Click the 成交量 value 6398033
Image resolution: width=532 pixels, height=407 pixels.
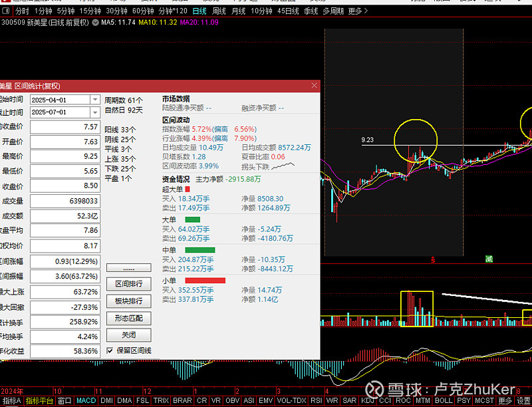[x=65, y=201]
